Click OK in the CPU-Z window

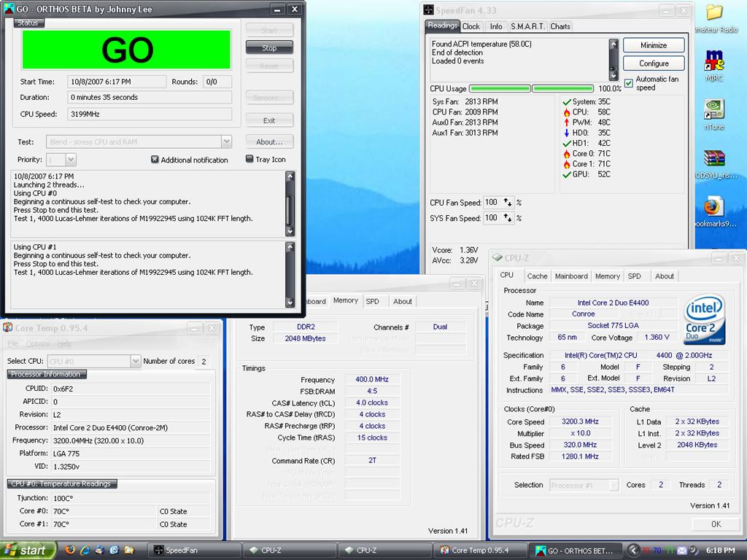[716, 524]
